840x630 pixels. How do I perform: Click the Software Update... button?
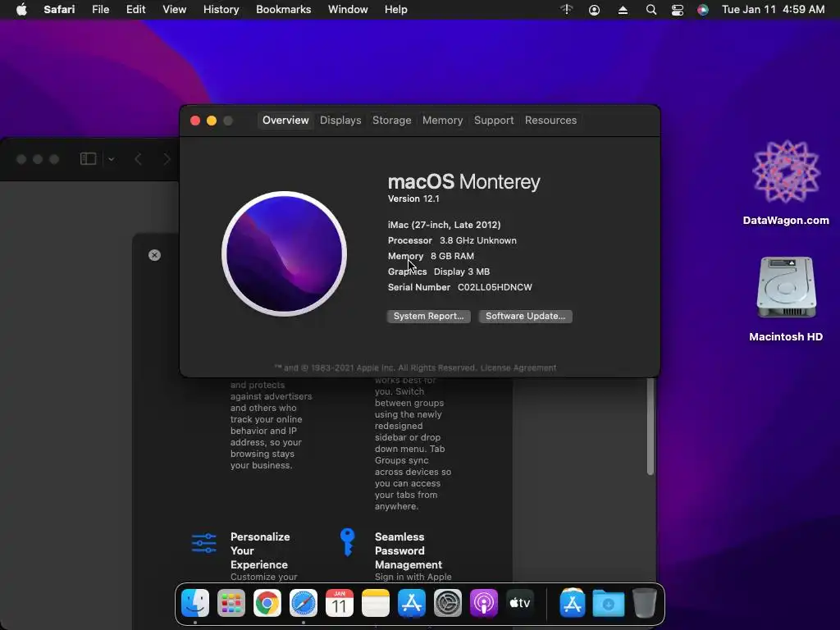point(525,316)
